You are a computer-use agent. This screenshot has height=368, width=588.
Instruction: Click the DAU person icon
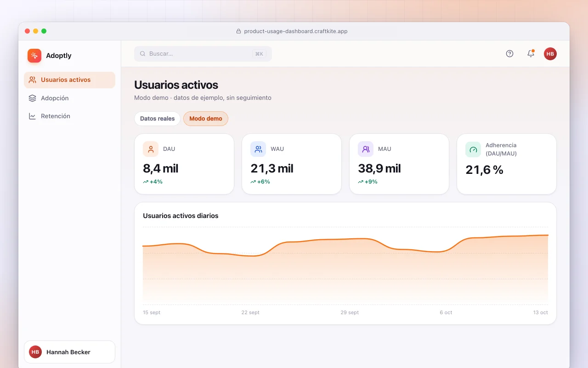[x=151, y=149]
